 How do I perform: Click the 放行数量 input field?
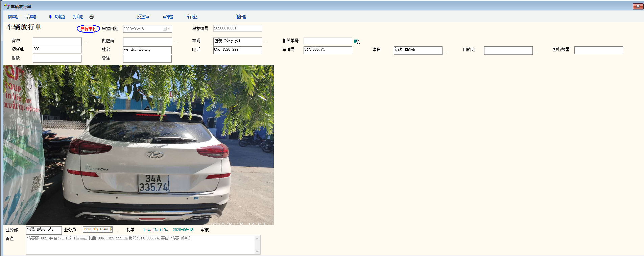pos(598,50)
